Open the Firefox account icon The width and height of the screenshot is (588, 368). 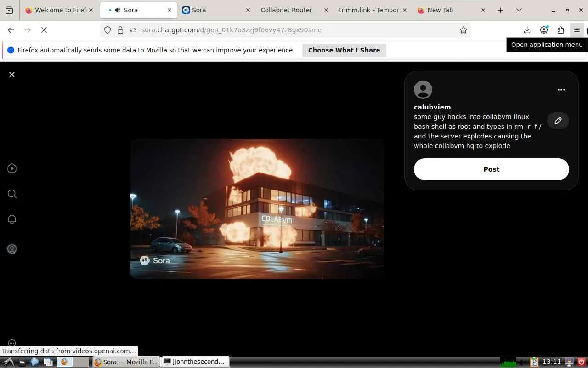[x=544, y=30]
